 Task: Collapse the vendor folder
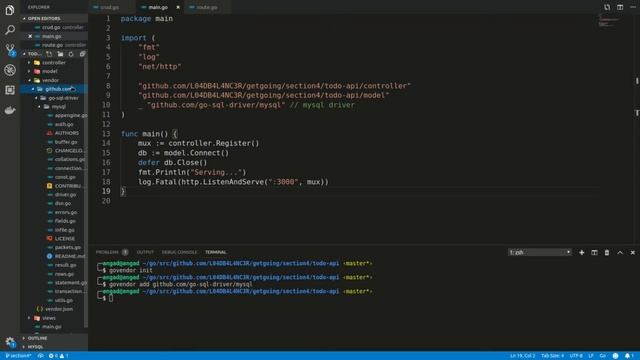50,80
